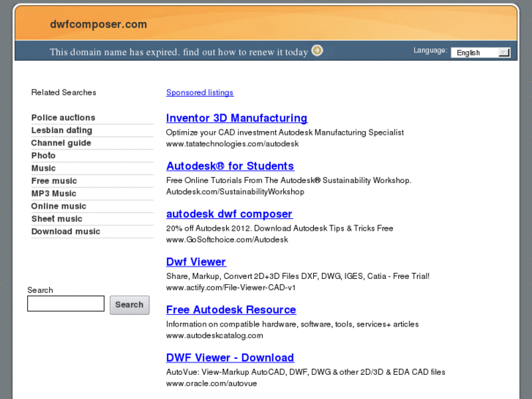Select the Free music related search

[x=54, y=181]
